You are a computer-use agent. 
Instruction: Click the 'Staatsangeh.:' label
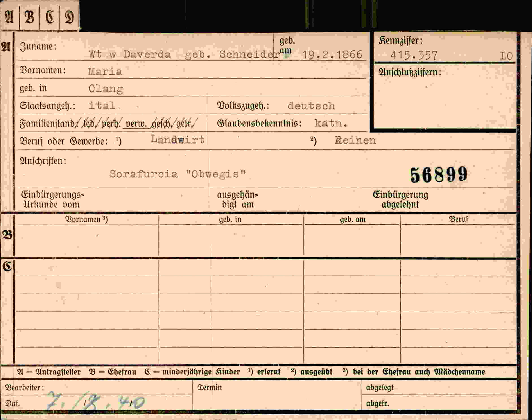click(x=48, y=106)
